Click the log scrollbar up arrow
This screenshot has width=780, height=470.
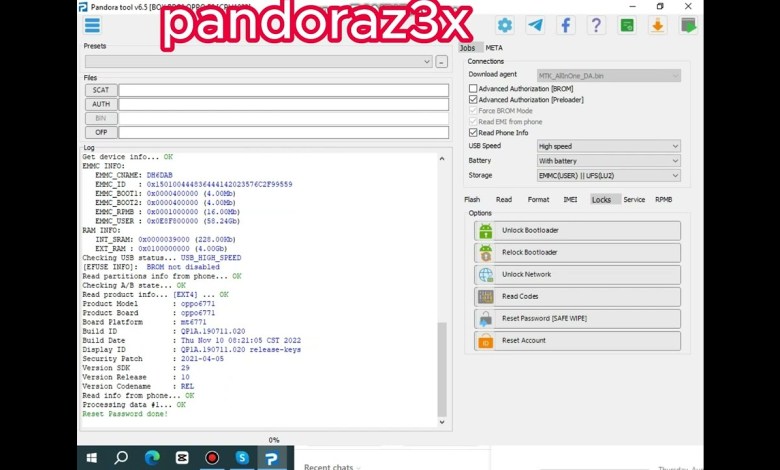[x=442, y=159]
